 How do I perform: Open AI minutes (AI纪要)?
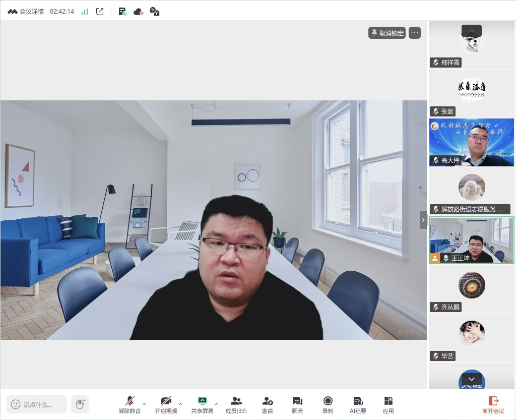[358, 404]
